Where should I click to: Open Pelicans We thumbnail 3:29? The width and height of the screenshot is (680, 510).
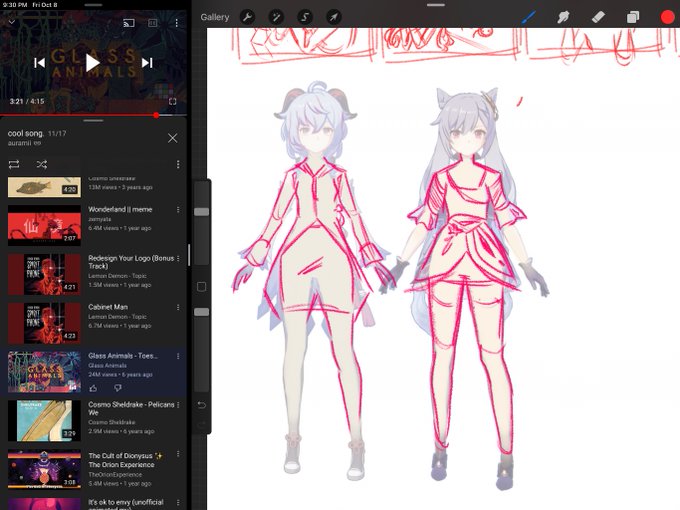[44, 421]
